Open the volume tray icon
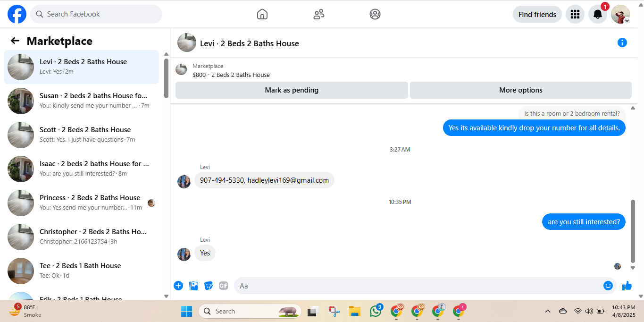The image size is (644, 322). tap(589, 311)
